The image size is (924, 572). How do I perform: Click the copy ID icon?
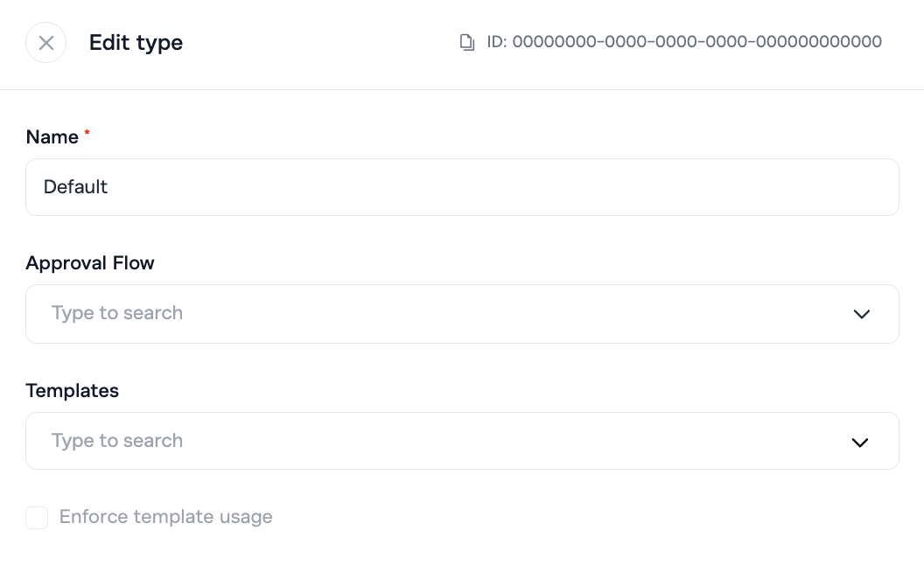(x=467, y=42)
